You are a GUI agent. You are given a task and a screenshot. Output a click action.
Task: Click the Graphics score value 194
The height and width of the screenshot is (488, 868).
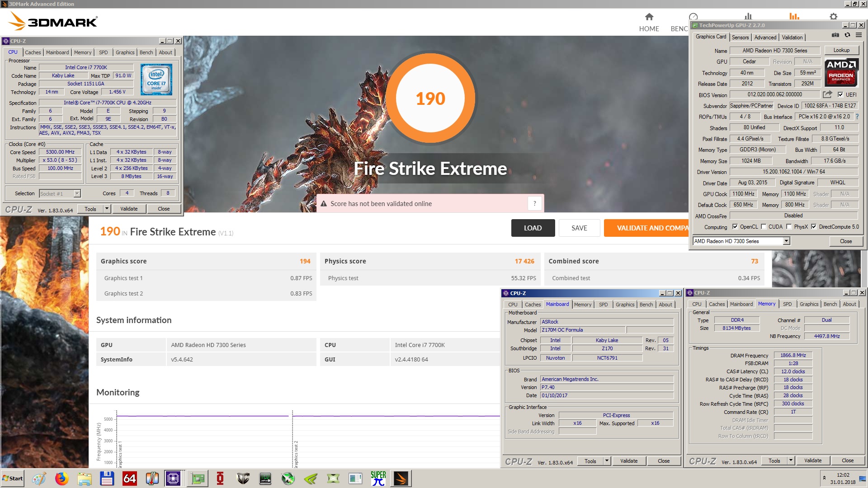point(305,261)
